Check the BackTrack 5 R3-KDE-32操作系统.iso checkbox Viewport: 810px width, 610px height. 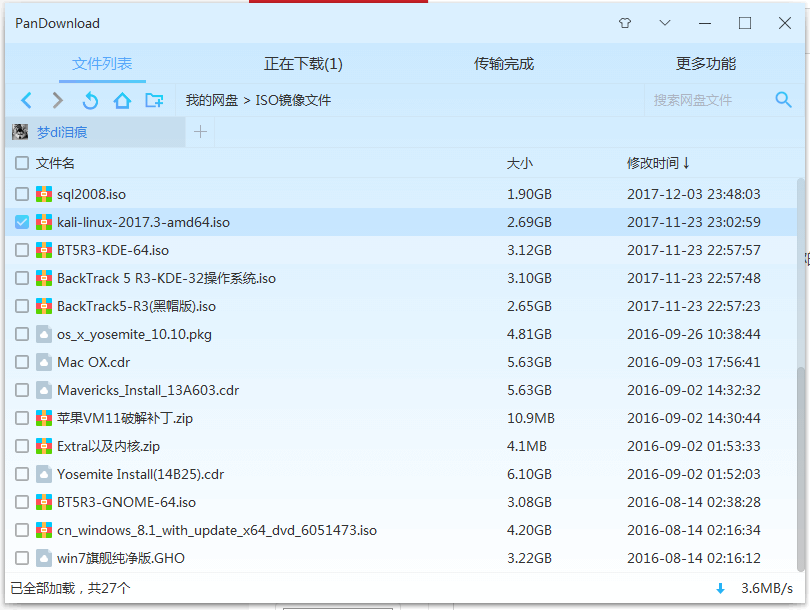(22, 278)
